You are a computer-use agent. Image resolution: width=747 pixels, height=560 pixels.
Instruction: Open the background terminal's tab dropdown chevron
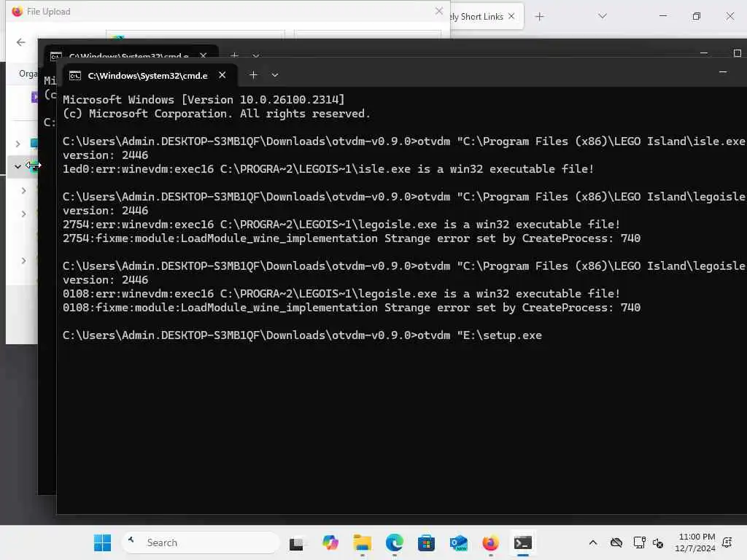256,55
